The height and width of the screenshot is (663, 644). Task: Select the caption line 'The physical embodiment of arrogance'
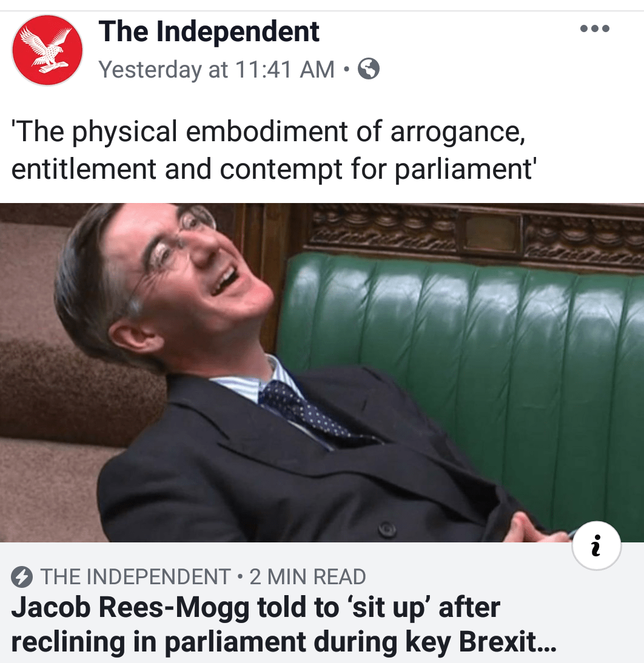tap(268, 132)
